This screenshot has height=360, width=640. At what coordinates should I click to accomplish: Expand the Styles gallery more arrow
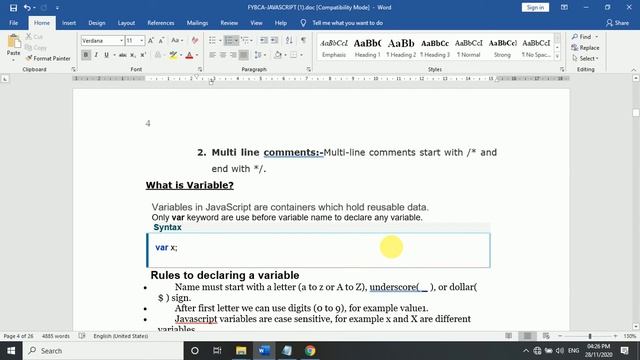tap(558, 57)
